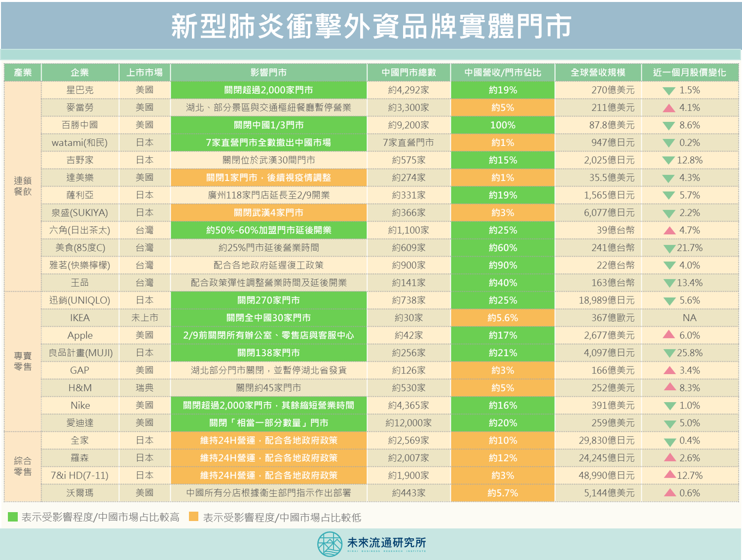Click the 上市市場 column header
Image resolution: width=742 pixels, height=560 pixels.
pos(145,73)
